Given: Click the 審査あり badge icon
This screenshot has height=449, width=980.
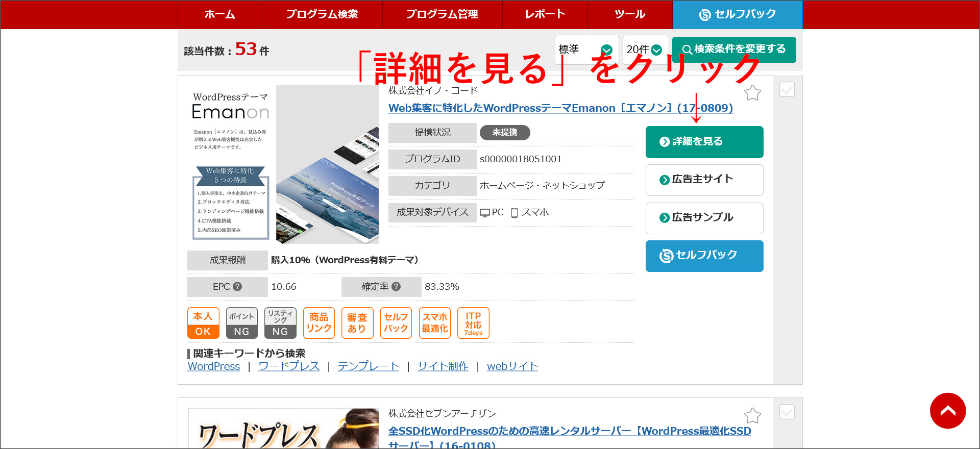Looking at the screenshot, I should tap(357, 323).
